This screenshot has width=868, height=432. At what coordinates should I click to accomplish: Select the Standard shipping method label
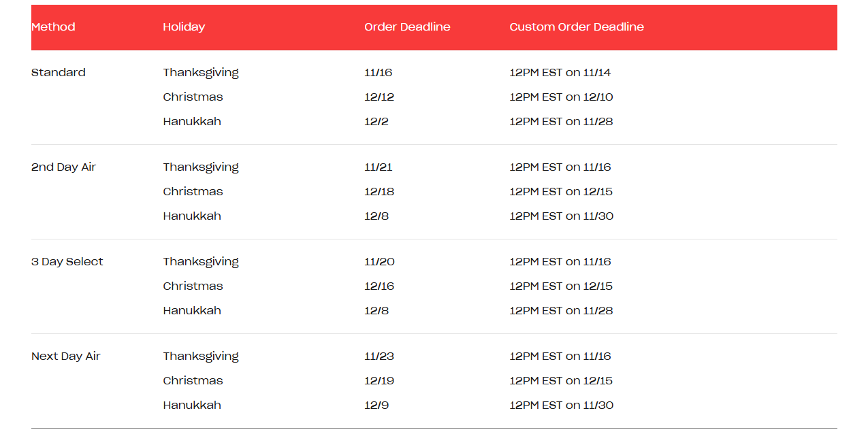pos(59,73)
